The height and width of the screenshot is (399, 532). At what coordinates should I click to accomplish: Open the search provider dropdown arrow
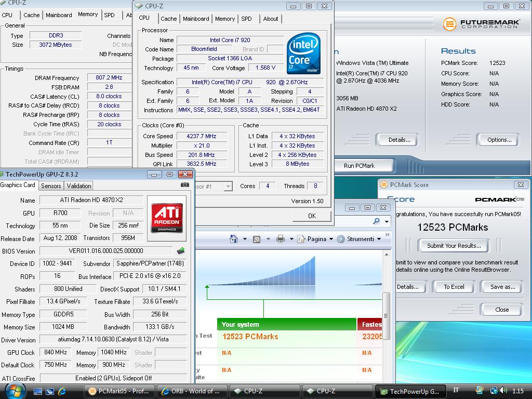click(x=387, y=221)
